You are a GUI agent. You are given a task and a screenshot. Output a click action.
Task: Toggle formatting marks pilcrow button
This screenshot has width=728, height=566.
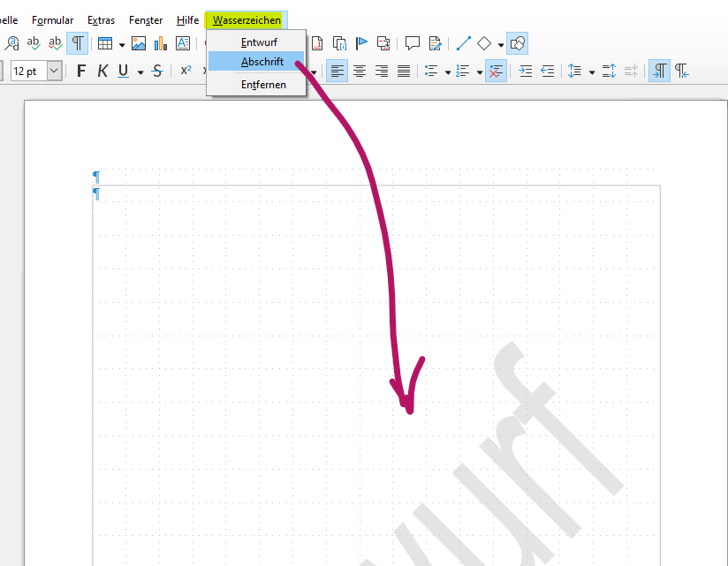[x=78, y=43]
